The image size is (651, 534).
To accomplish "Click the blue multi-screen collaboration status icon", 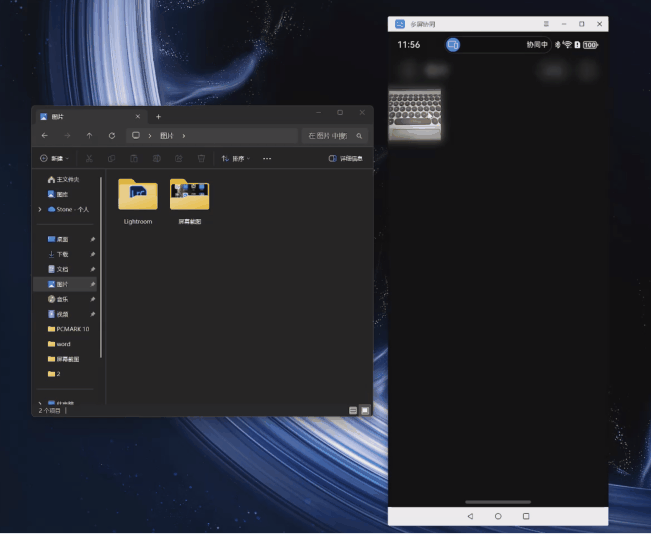I will pyautogui.click(x=453, y=45).
